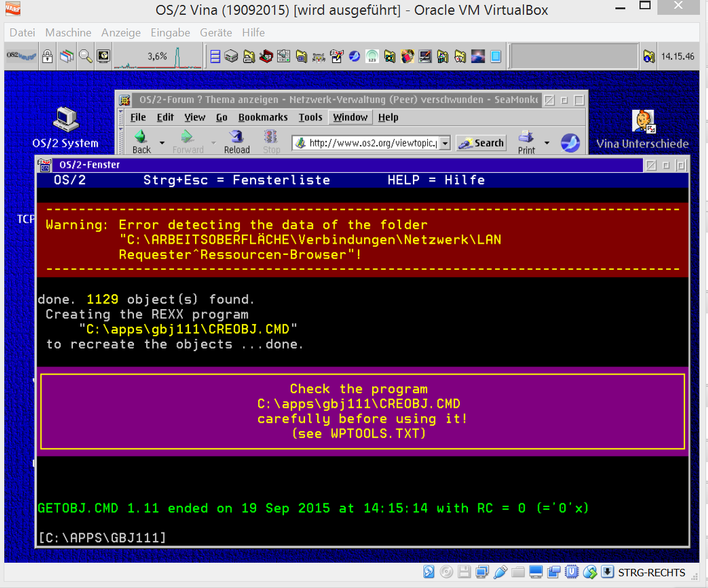Click the SeaMonkey throbber logo icon
The image size is (708, 588).
click(x=570, y=143)
